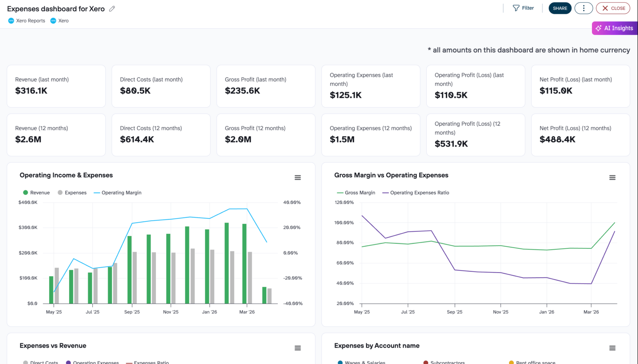This screenshot has height=364, width=638.
Task: Edit the dashboard title with the pencil icon
Action: point(112,8)
